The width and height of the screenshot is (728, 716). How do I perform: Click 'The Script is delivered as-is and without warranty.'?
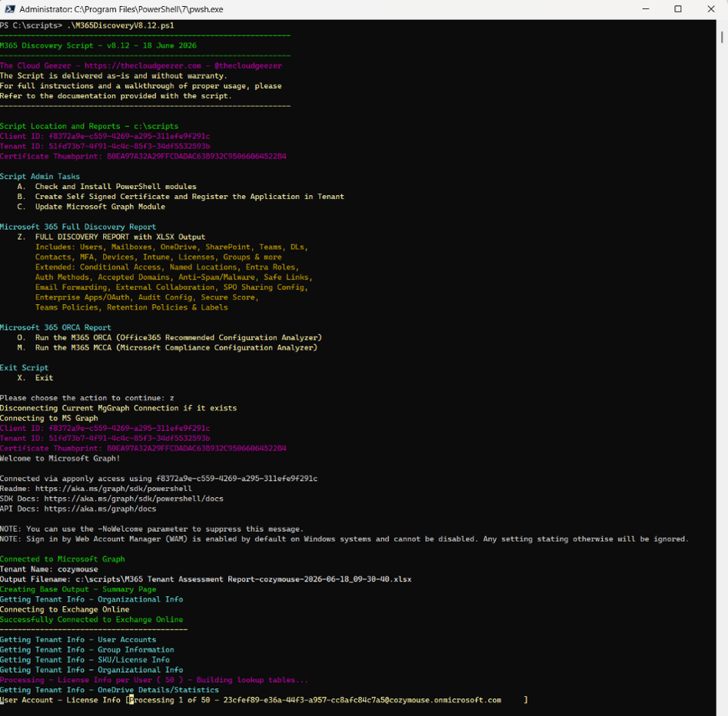(113, 75)
